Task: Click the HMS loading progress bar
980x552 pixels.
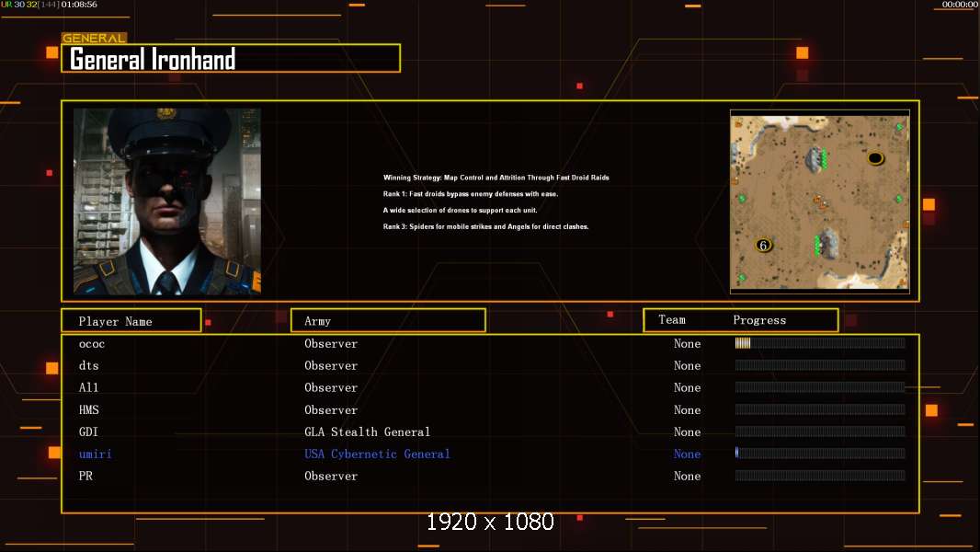Action: click(x=820, y=409)
